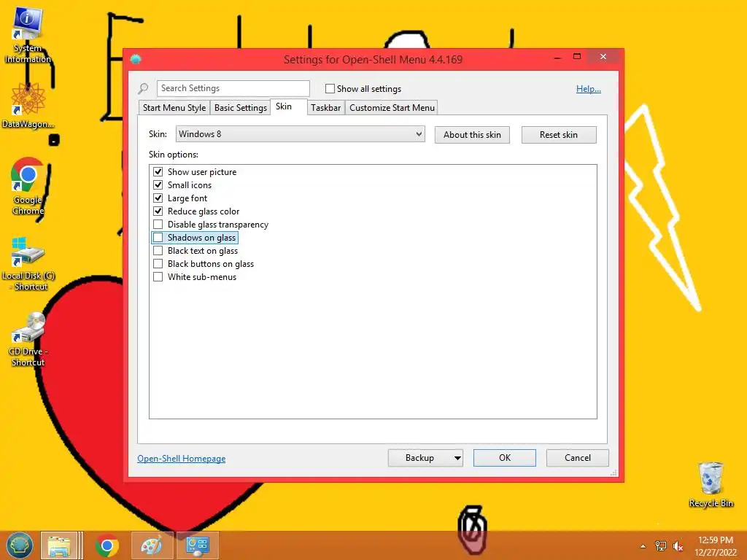Screen dimensions: 747x560
Task: Go to the Taskbar tab
Action: click(326, 108)
